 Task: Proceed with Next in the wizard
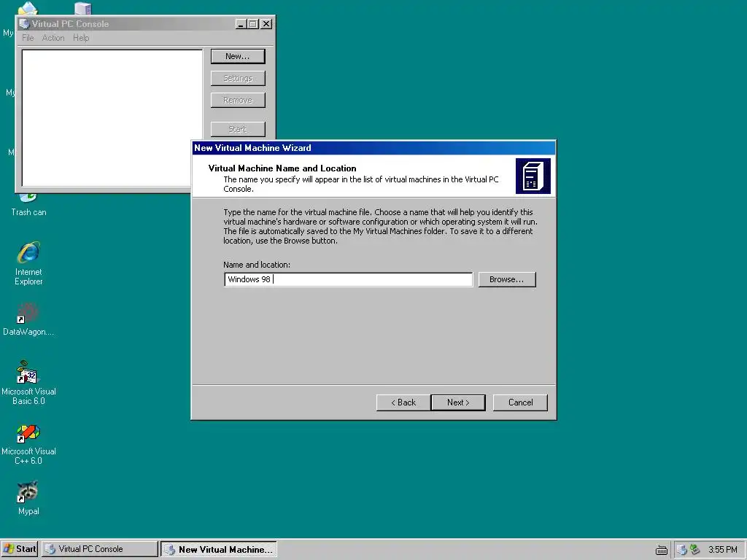click(x=458, y=402)
